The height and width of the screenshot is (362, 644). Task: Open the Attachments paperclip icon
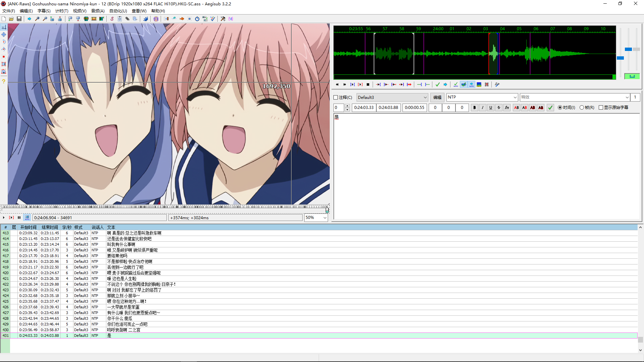(127, 19)
